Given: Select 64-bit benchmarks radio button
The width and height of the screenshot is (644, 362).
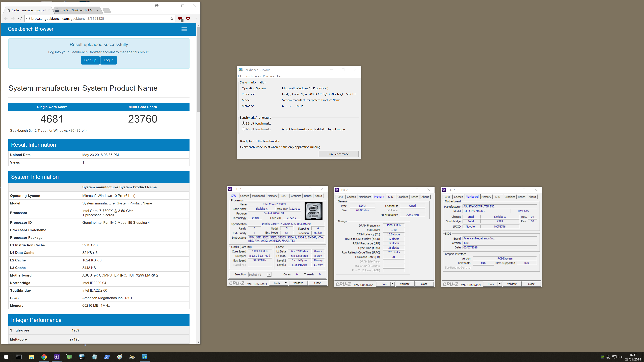Looking at the screenshot, I should pos(243,129).
